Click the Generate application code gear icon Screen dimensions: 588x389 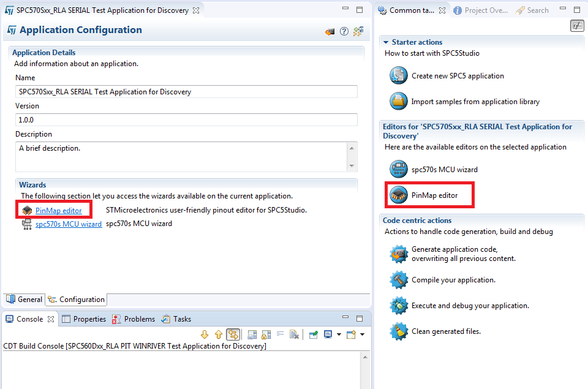[x=398, y=254]
